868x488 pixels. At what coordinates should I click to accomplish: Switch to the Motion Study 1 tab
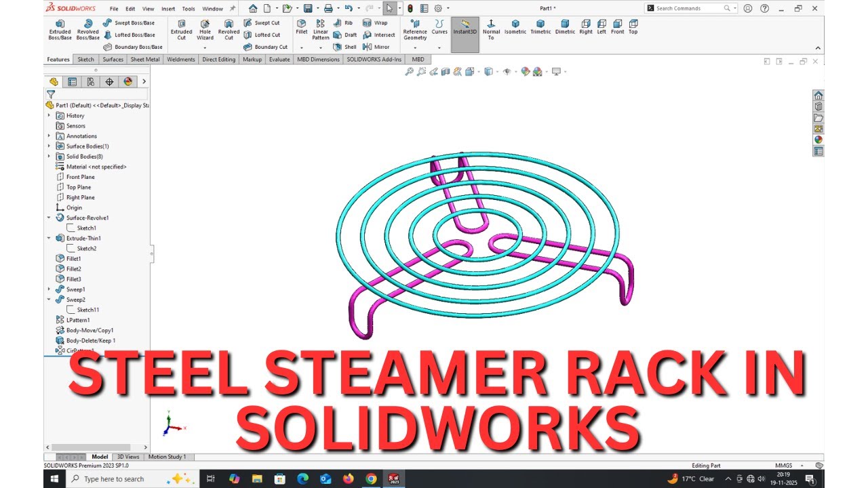pyautogui.click(x=167, y=457)
